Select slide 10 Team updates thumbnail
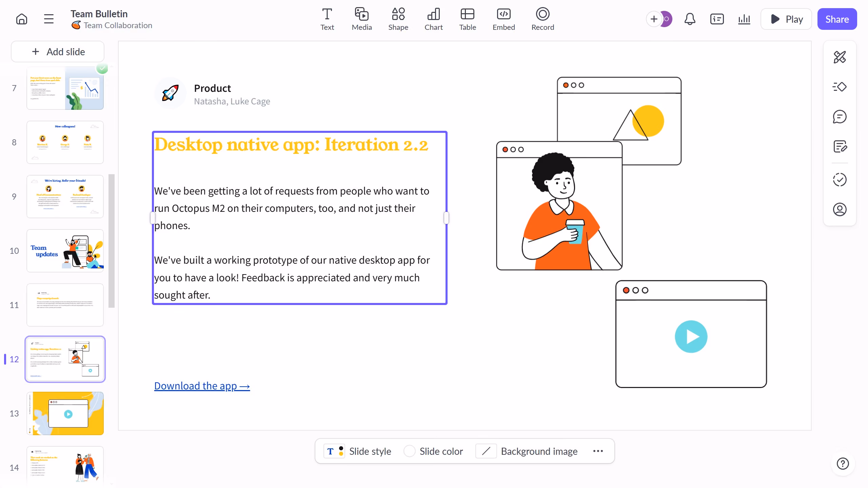The image size is (868, 488). point(65,251)
